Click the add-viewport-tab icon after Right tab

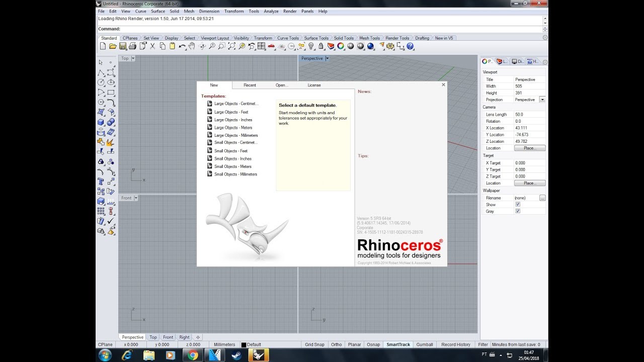(x=198, y=337)
